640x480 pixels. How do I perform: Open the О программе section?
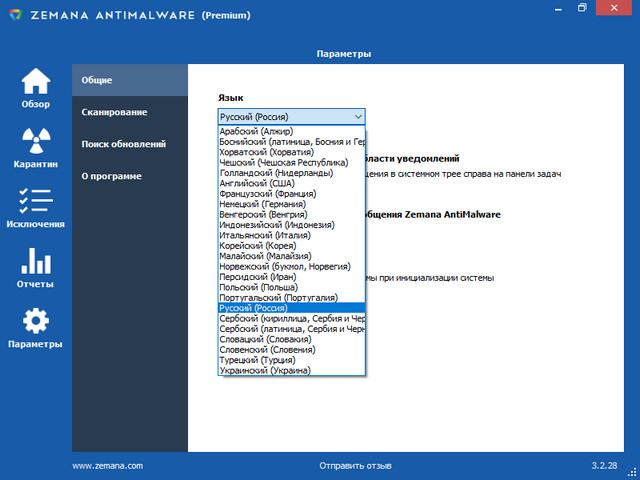(111, 176)
